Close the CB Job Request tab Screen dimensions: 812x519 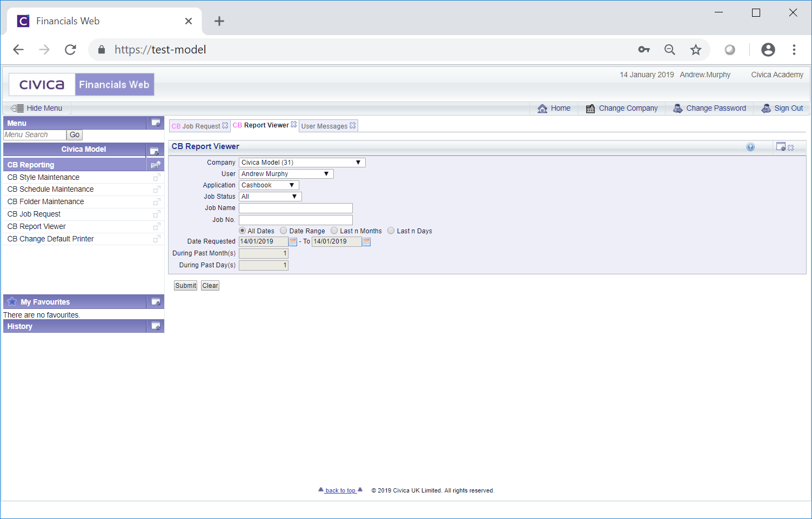(225, 125)
